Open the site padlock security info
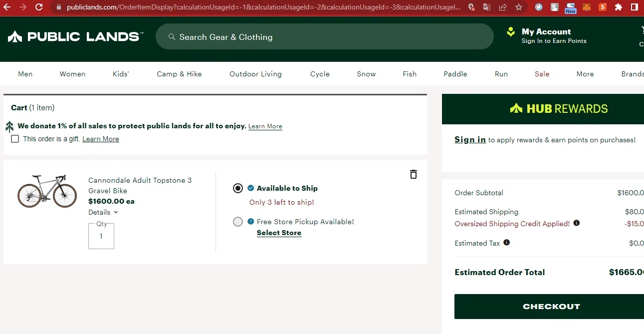644x334 pixels. 59,7
